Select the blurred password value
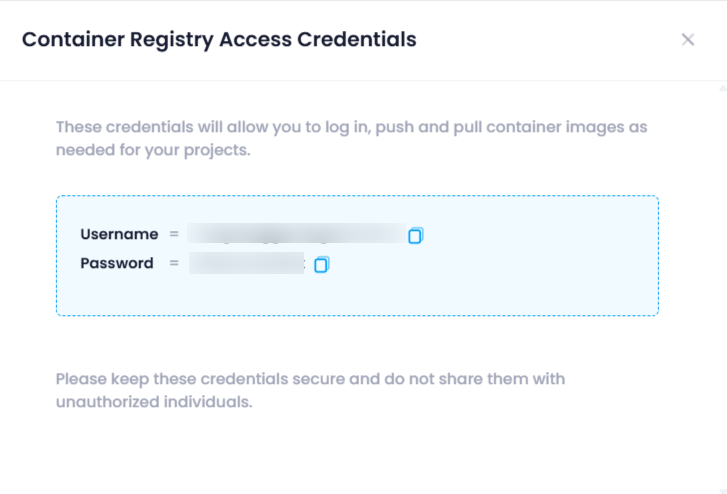 247,263
